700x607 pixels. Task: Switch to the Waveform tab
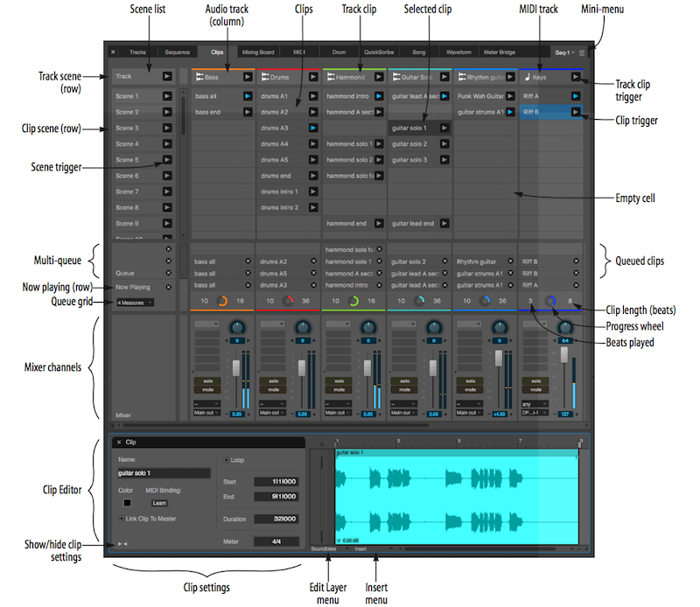(x=458, y=52)
